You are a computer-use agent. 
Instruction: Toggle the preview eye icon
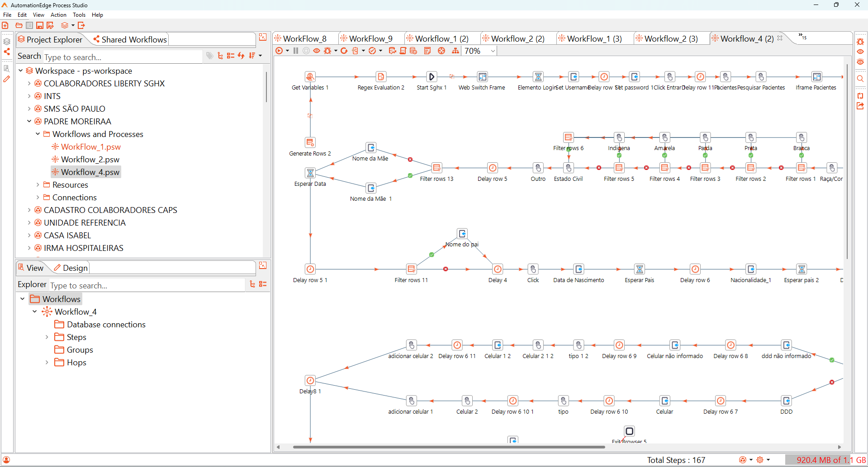pos(317,51)
